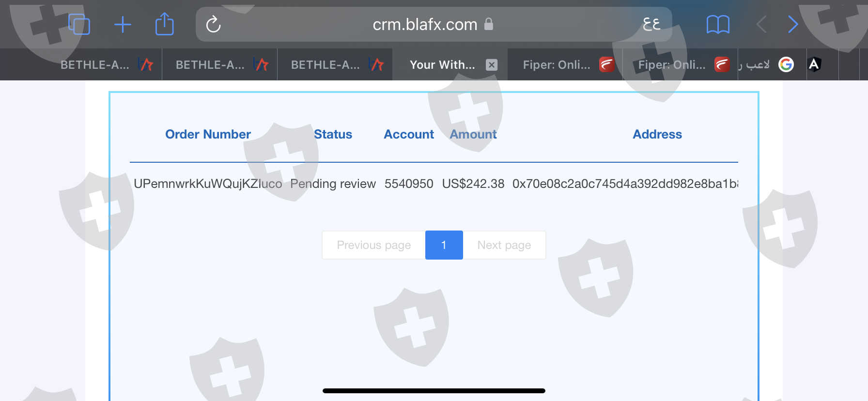Open the reader text-size button in address bar
This screenshot has height=401, width=868.
point(651,24)
